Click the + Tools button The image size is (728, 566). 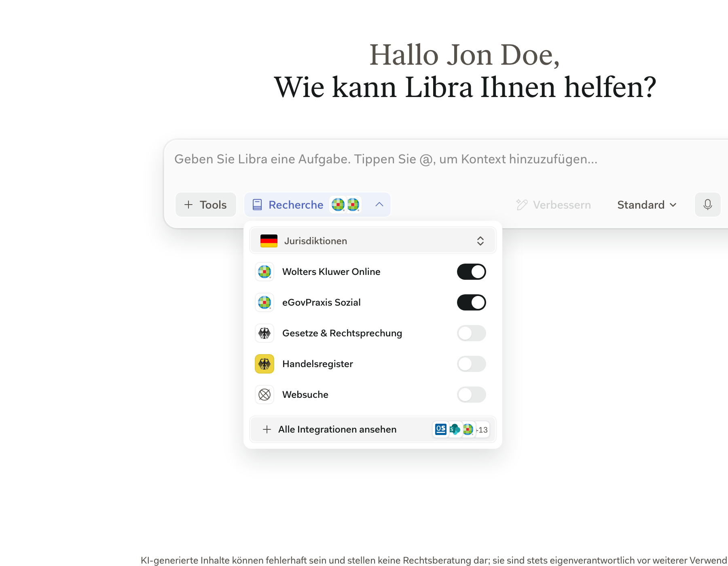[206, 205]
